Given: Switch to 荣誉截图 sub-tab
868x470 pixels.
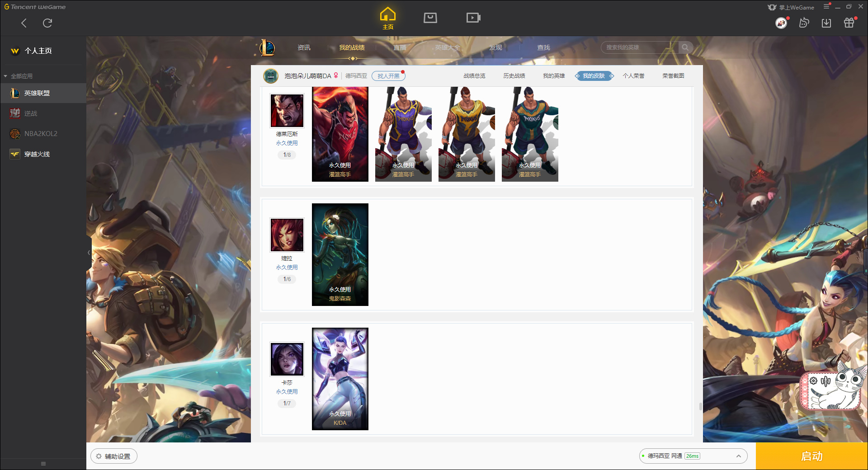Looking at the screenshot, I should pos(673,76).
